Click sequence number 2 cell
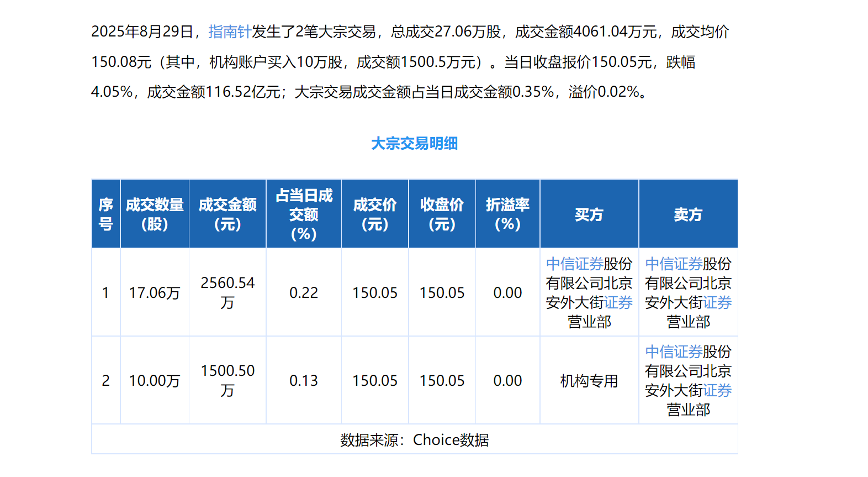 [x=106, y=380]
